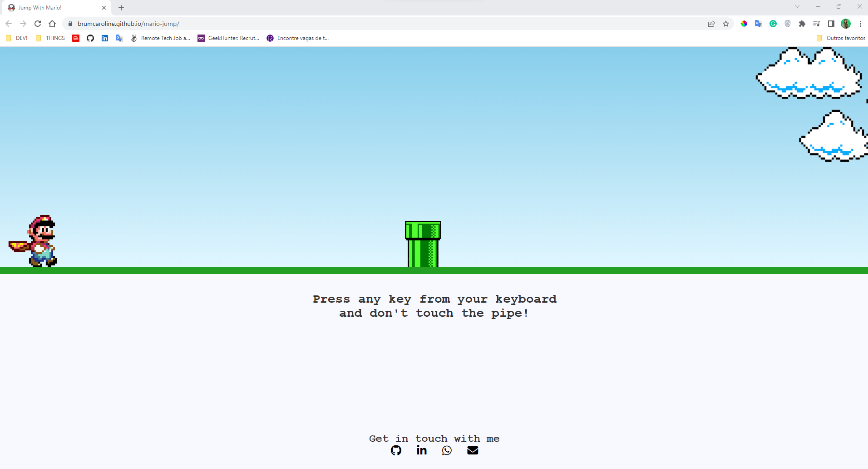Open the translate bookmark in bookmarks bar
This screenshot has width=868, height=469.
(119, 38)
